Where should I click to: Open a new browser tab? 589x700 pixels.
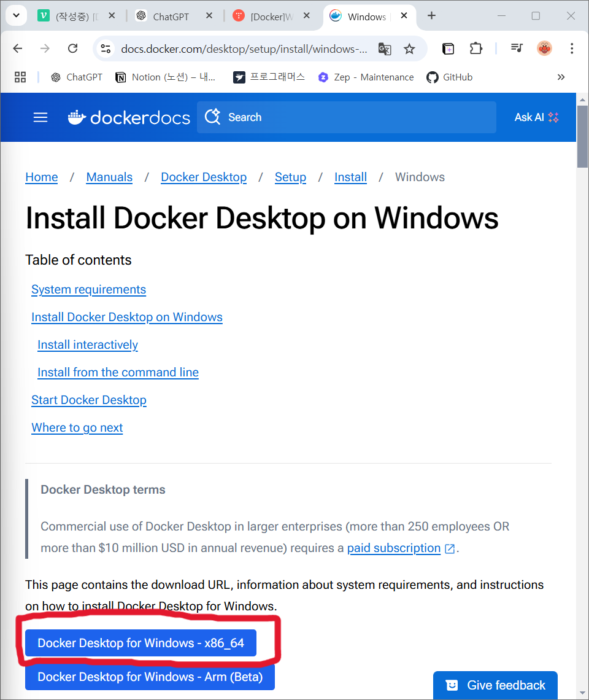pyautogui.click(x=431, y=15)
